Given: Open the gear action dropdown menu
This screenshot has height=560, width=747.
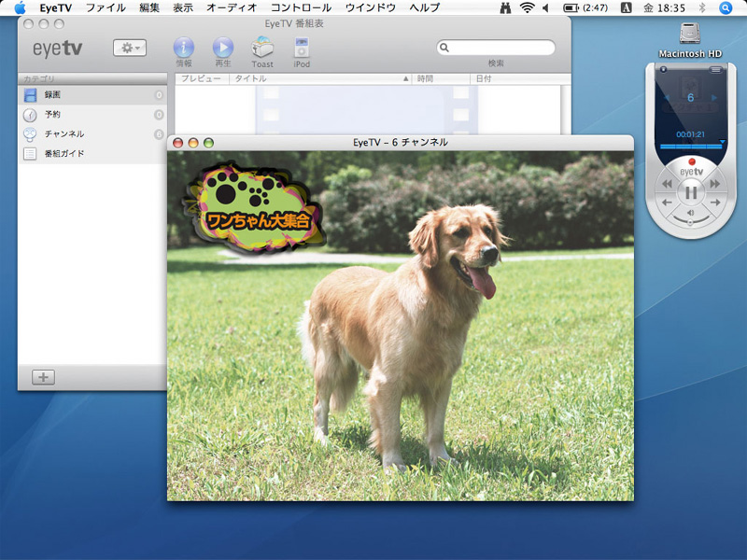Looking at the screenshot, I should click(x=130, y=48).
